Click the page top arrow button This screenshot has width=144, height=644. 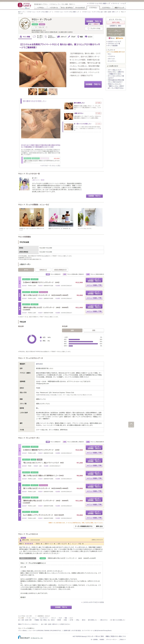[131, 425]
